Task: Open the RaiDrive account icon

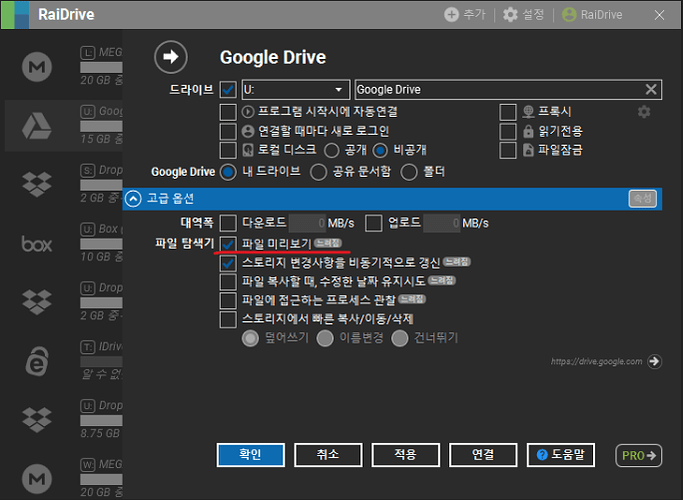Action: click(x=569, y=14)
